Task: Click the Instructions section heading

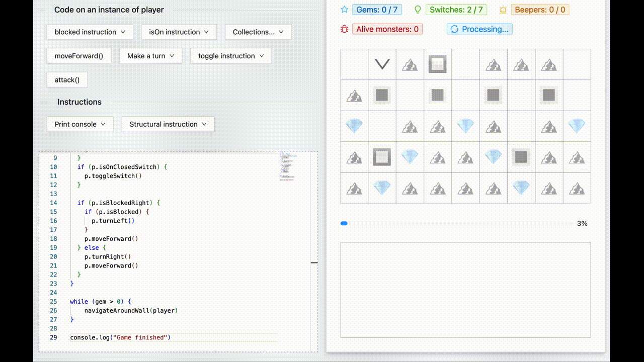Action: 79,102
